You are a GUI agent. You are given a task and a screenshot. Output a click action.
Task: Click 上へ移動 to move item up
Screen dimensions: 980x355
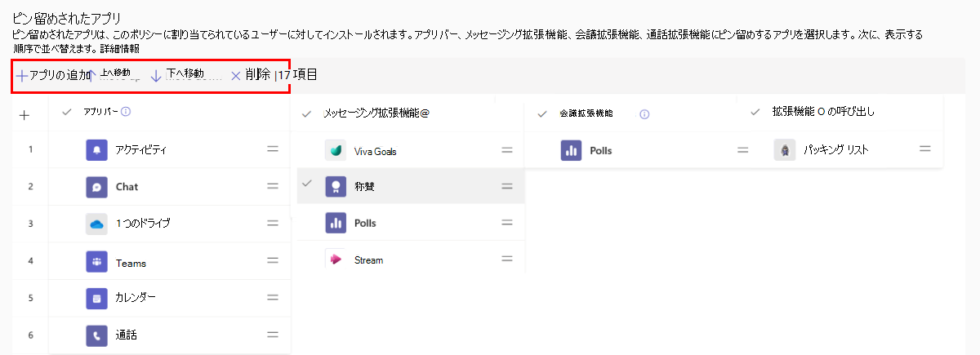click(113, 74)
